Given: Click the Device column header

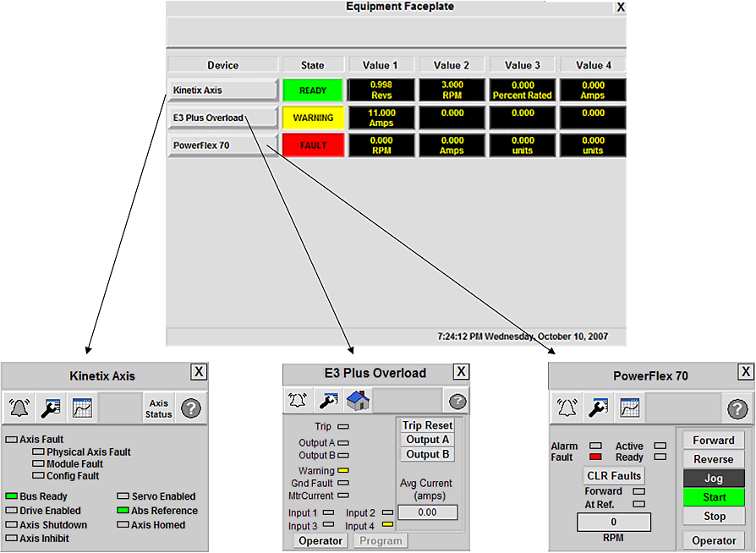Looking at the screenshot, I should pyautogui.click(x=222, y=65).
